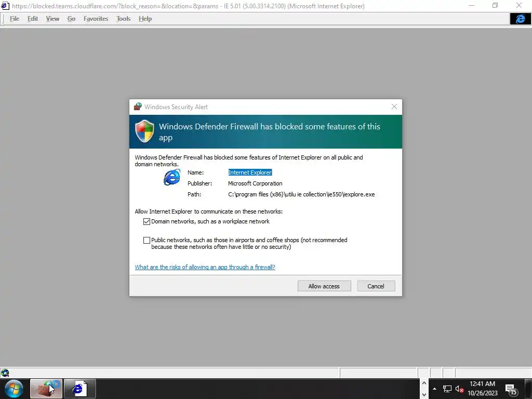Open the Tools menu
The width and height of the screenshot is (532, 399).
click(123, 19)
